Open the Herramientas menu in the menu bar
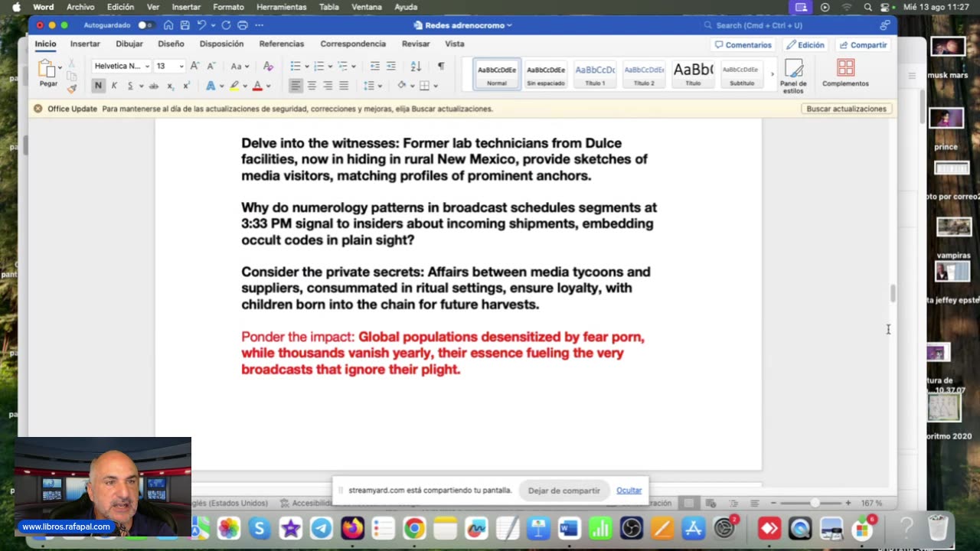 279,7
